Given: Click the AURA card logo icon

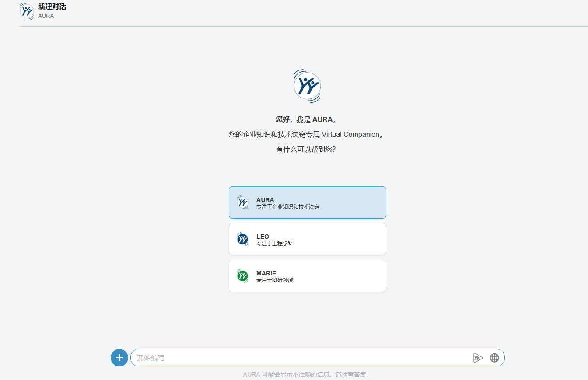Looking at the screenshot, I should pos(242,202).
